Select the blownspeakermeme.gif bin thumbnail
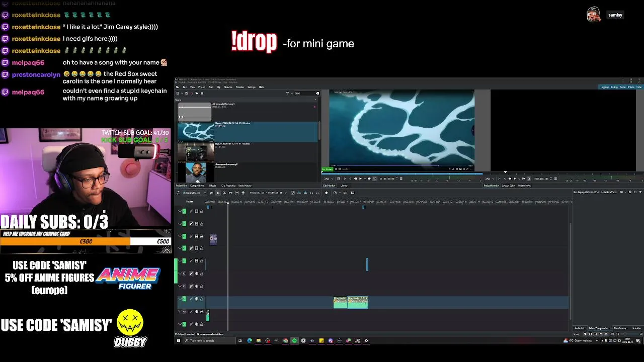The width and height of the screenshot is (644, 362). (x=196, y=172)
